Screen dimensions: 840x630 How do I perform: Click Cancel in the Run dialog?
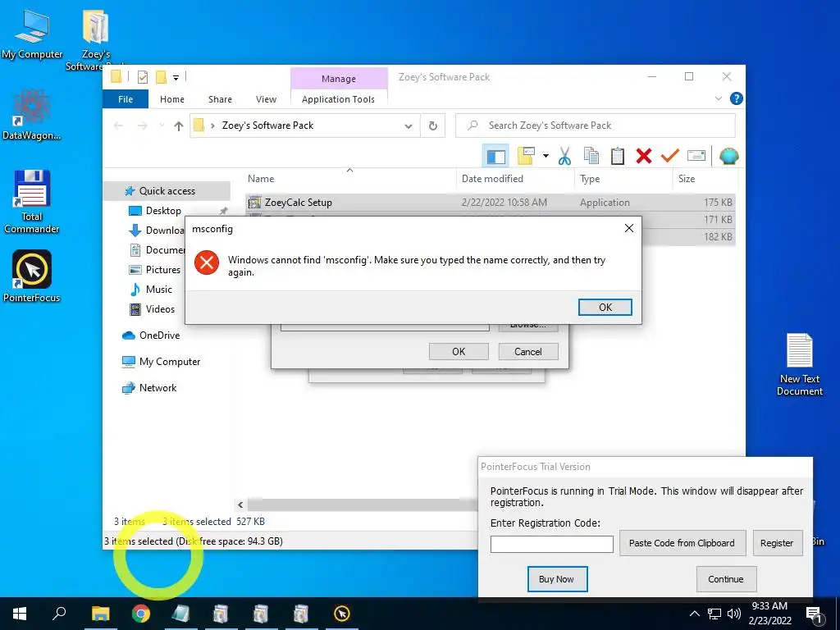coord(528,351)
